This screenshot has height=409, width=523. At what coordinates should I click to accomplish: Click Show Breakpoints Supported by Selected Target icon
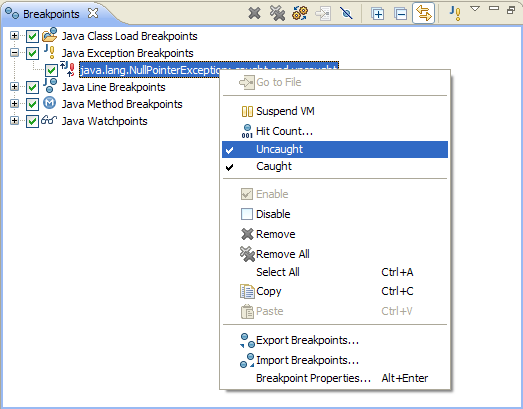tap(300, 14)
